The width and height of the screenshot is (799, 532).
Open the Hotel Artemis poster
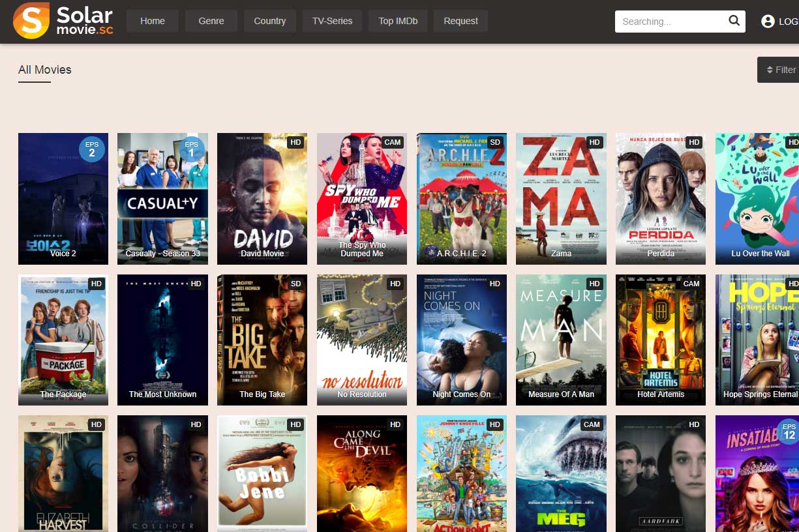[661, 340]
